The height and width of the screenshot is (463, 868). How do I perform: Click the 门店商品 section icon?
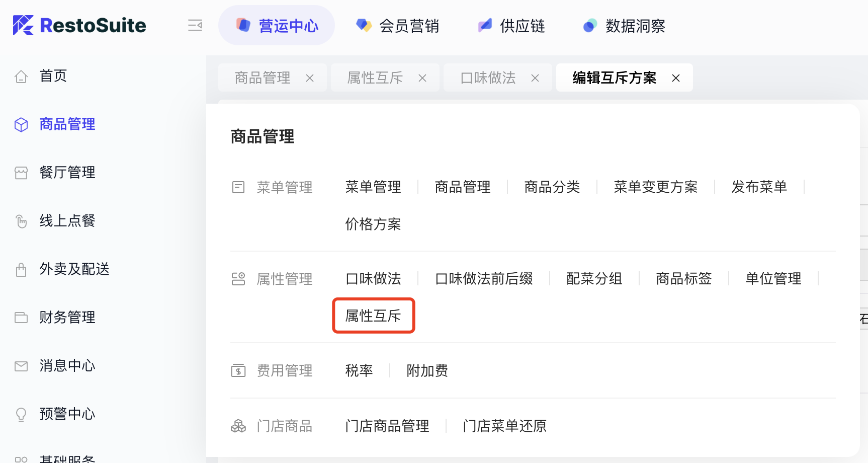click(x=238, y=426)
